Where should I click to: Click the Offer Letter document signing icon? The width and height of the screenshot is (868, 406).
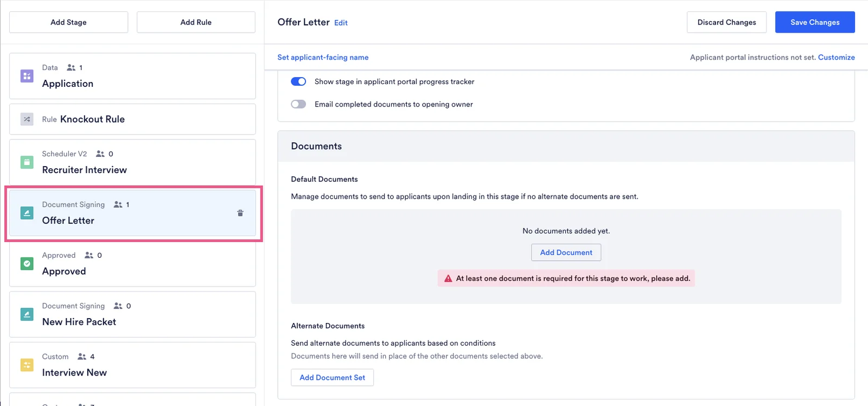coord(27,213)
